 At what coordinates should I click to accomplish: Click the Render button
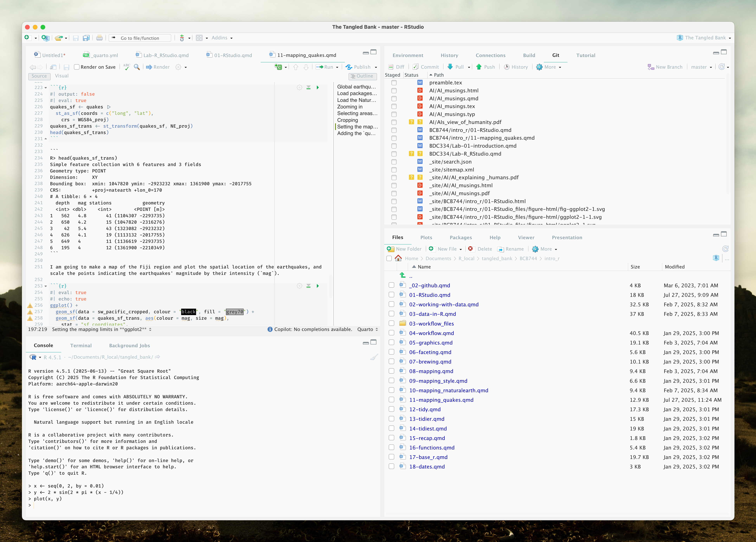[x=158, y=67]
